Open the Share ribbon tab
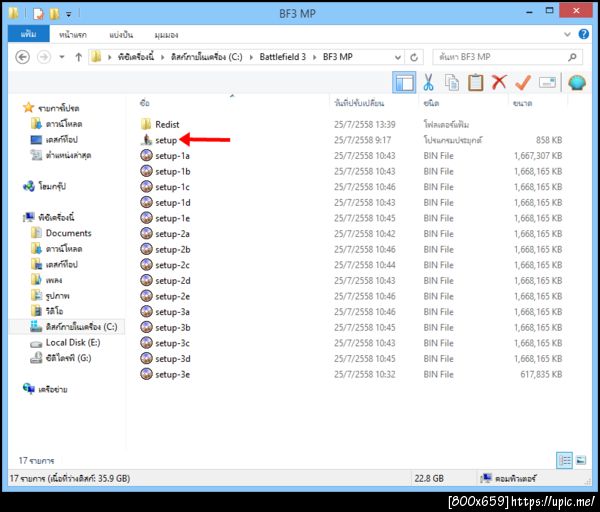 121,35
